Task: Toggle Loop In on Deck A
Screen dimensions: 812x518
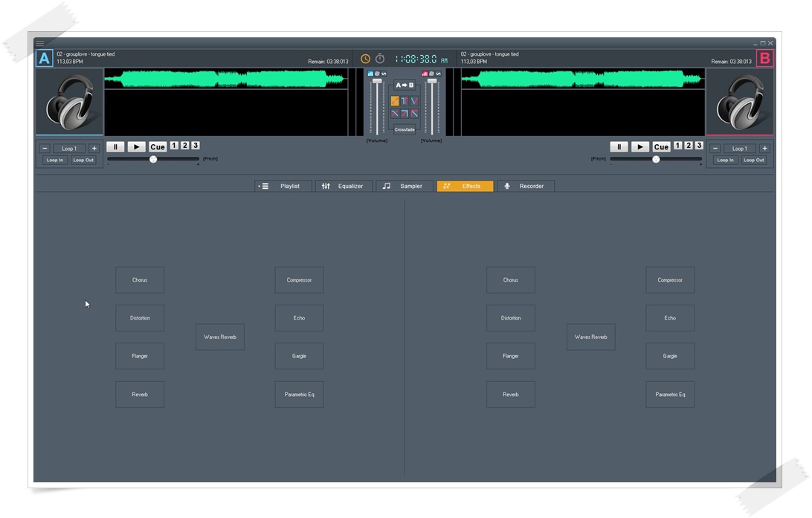Action: (54, 160)
